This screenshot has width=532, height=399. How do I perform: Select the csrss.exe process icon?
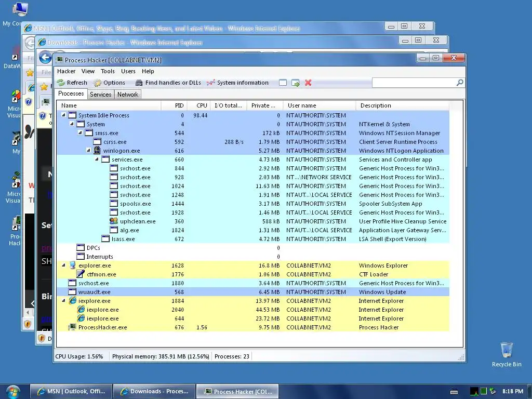tap(97, 141)
